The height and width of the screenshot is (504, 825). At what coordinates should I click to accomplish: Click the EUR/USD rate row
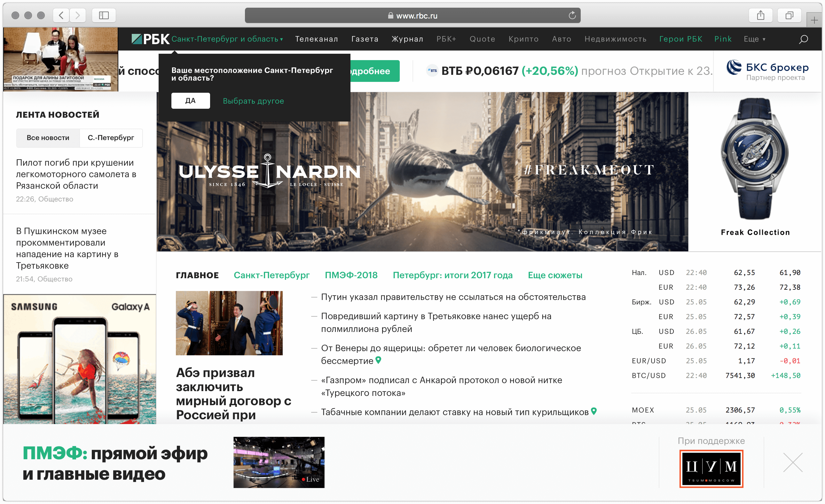point(716,361)
